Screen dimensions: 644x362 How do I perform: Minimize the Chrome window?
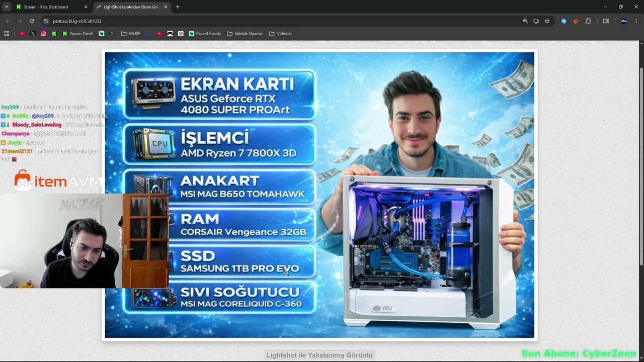[x=605, y=7]
